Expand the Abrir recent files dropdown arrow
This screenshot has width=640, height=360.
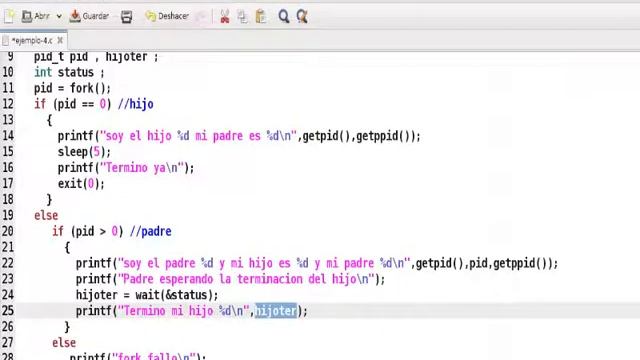pyautogui.click(x=59, y=17)
